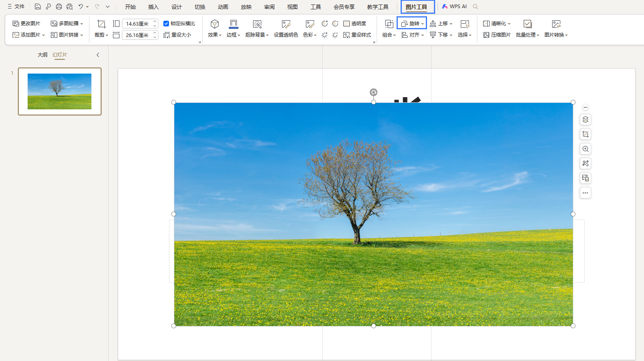Click the crop icon in floating toolbar
Viewport: 644px width, 361px height.
[585, 134]
